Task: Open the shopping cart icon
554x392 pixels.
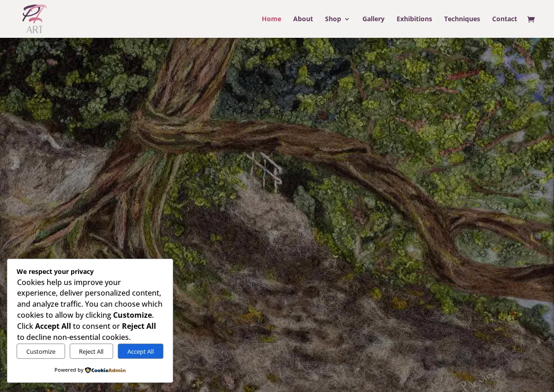Action: 531,19
